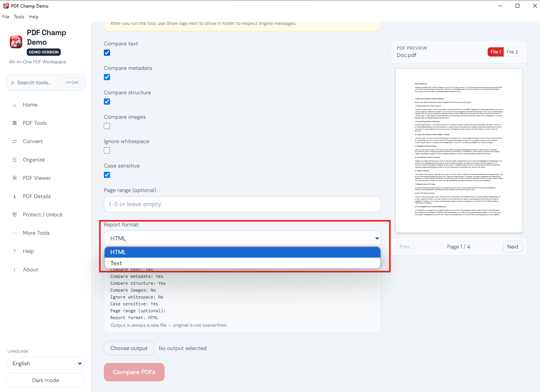
Task: Click the About info icon
Action: coord(15,270)
